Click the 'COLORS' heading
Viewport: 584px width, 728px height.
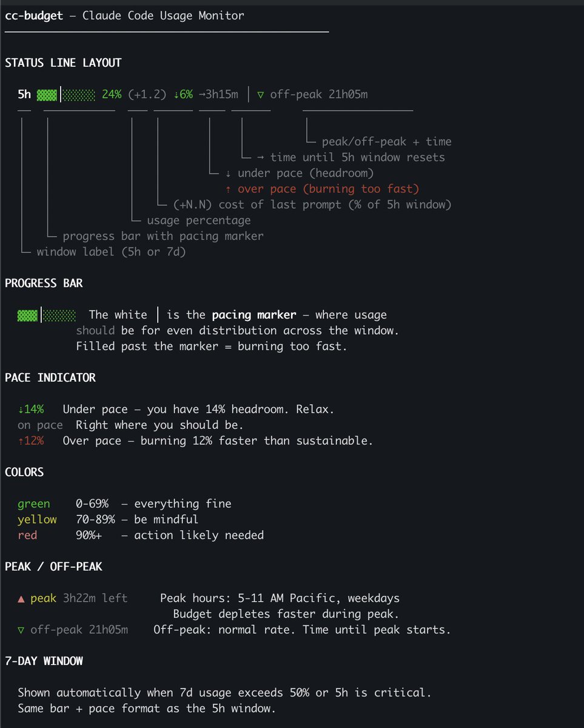pos(24,472)
